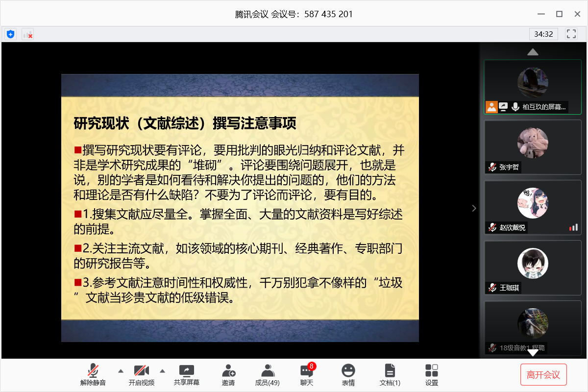Enter fullscreen mode via the top-right icon
Screen dimensions: 588x392
pos(571,34)
